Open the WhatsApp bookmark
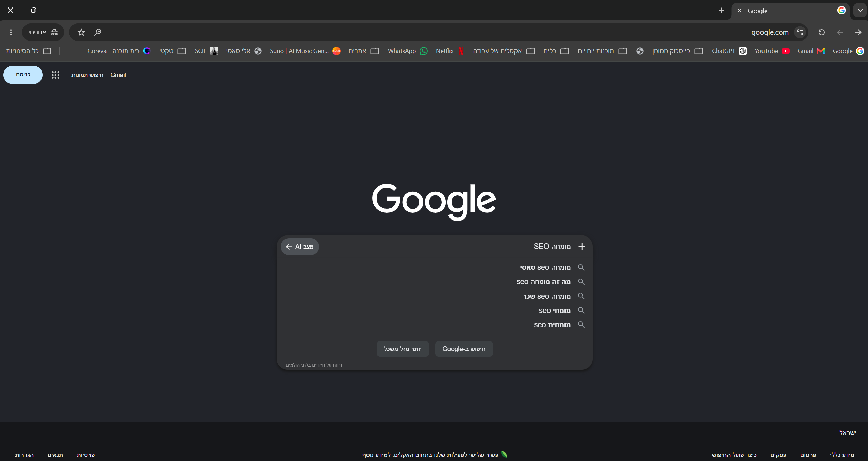Screen dimensions: 868x461 [408, 51]
